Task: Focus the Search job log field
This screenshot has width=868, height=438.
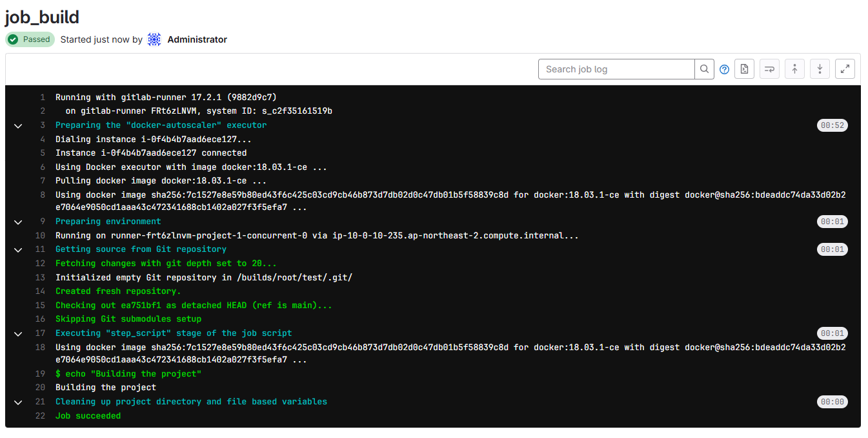Action: click(x=616, y=69)
